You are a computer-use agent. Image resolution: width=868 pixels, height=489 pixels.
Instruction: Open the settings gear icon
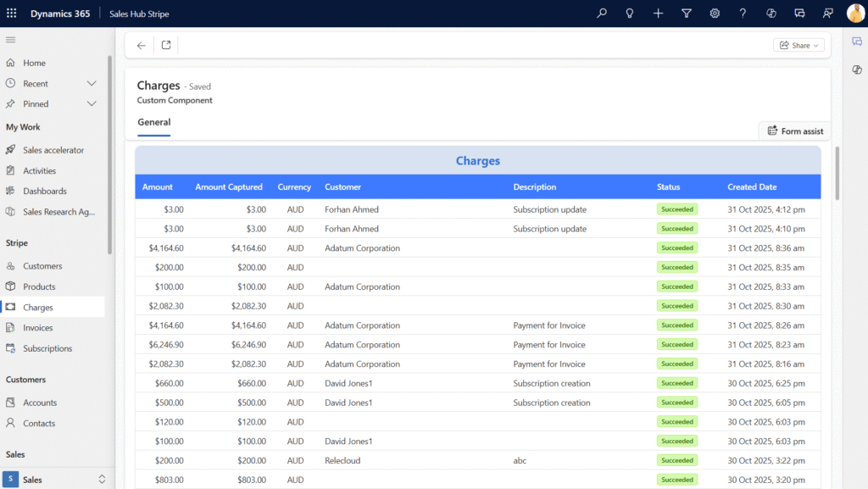coord(715,14)
